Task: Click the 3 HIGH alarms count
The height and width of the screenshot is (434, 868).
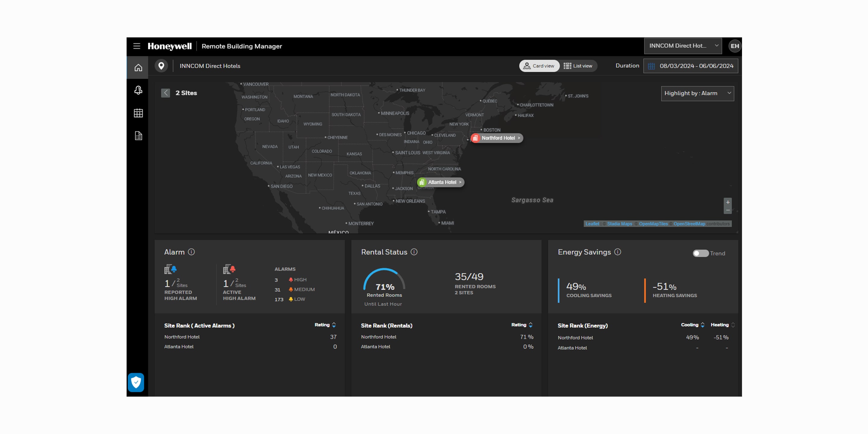Action: click(x=276, y=280)
